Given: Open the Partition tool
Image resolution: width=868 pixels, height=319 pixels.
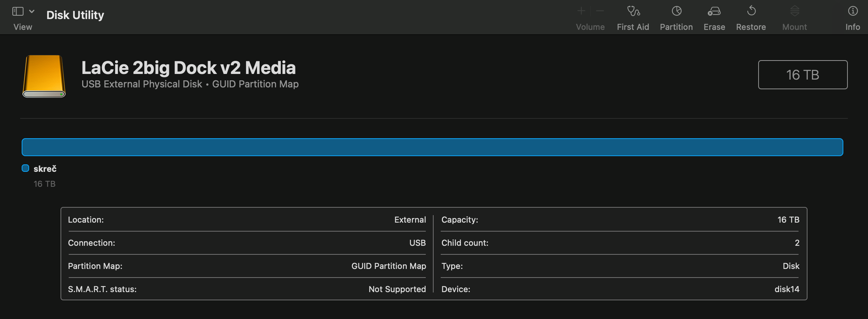Looking at the screenshot, I should (676, 11).
